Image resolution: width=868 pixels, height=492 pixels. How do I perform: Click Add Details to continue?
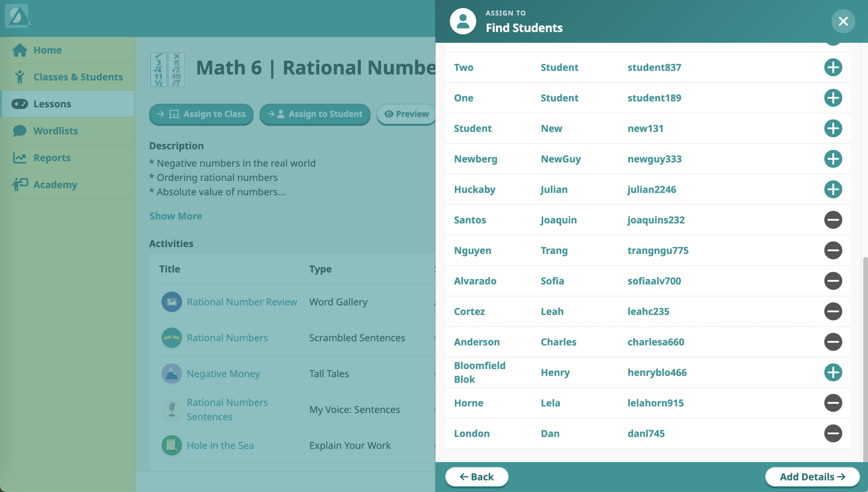coord(812,477)
